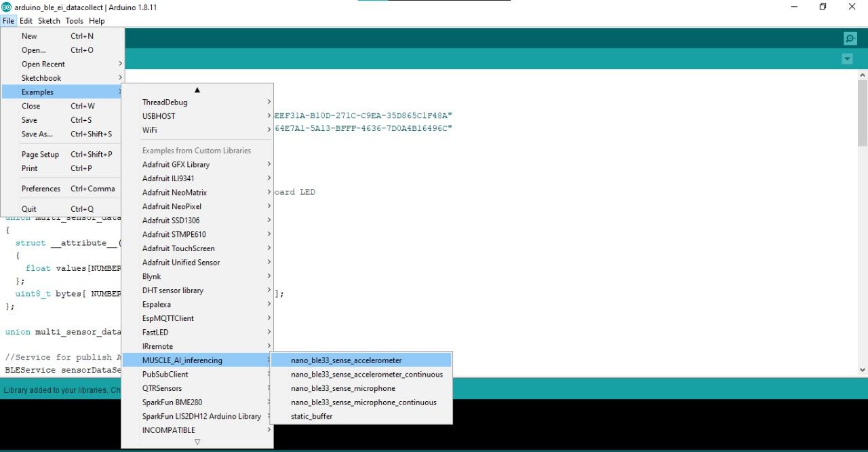Open EspMQTTClient examples submenu

coord(197,318)
